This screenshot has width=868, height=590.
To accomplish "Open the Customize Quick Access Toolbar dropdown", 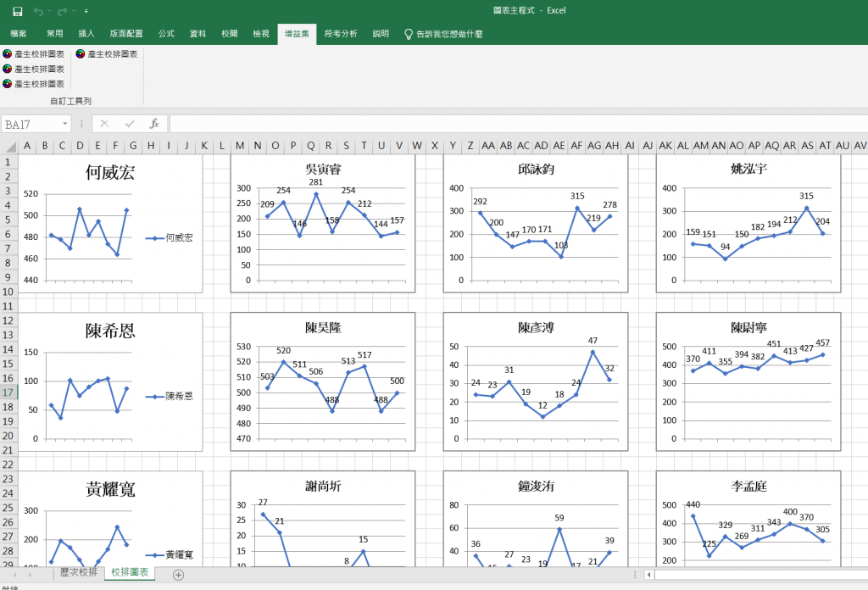I will [x=86, y=11].
